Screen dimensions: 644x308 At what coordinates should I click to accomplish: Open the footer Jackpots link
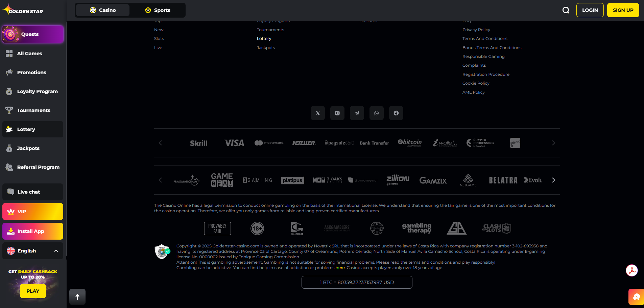(266, 48)
